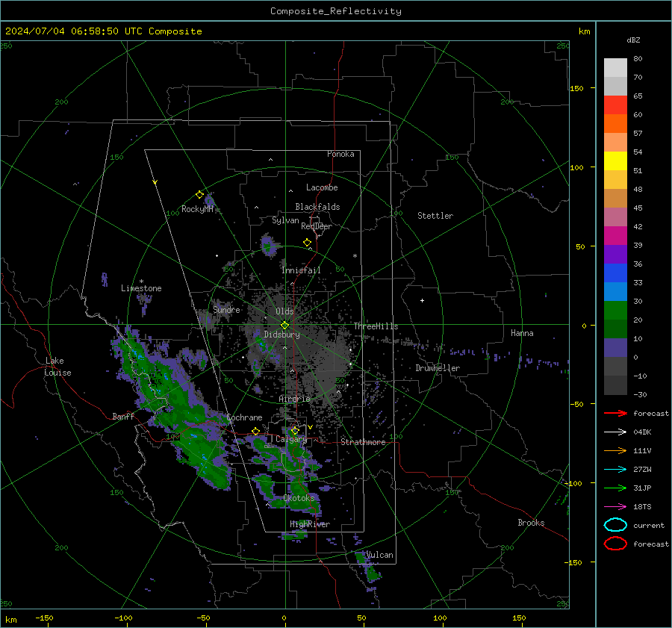Click the RedDeer city label
This screenshot has width=672, height=628.
pos(317,226)
